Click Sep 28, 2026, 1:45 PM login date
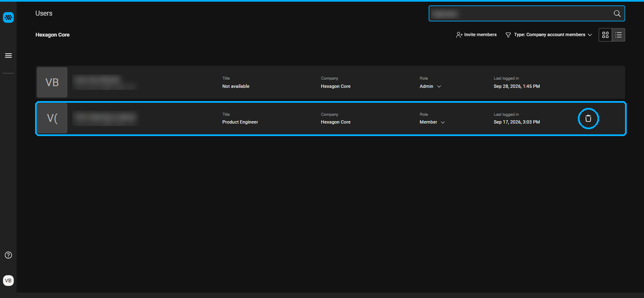644x298 pixels. [x=517, y=87]
